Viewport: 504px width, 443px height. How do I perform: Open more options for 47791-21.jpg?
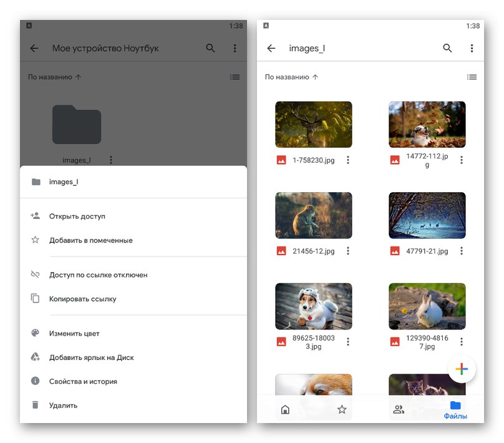[461, 251]
